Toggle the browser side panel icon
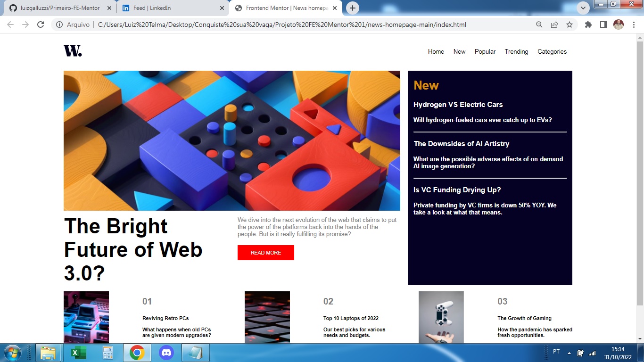This screenshot has width=644, height=362. coord(603,25)
